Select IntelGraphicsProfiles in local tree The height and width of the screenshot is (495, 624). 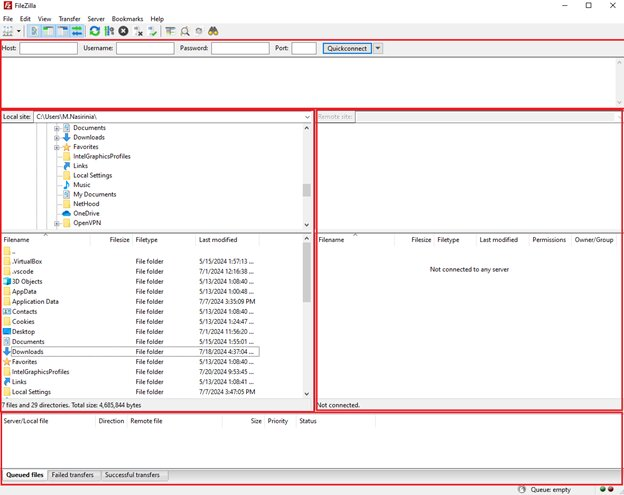101,156
